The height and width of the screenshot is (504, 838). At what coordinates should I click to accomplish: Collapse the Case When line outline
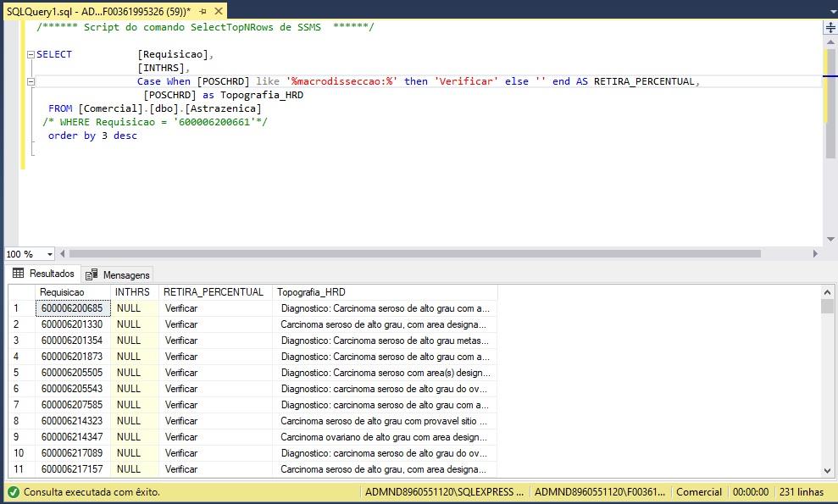[31, 82]
